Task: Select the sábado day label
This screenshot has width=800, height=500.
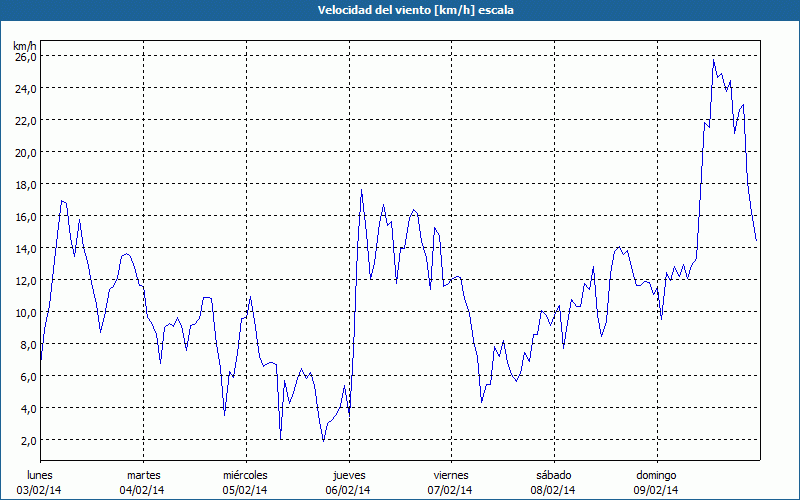Action: [x=554, y=475]
